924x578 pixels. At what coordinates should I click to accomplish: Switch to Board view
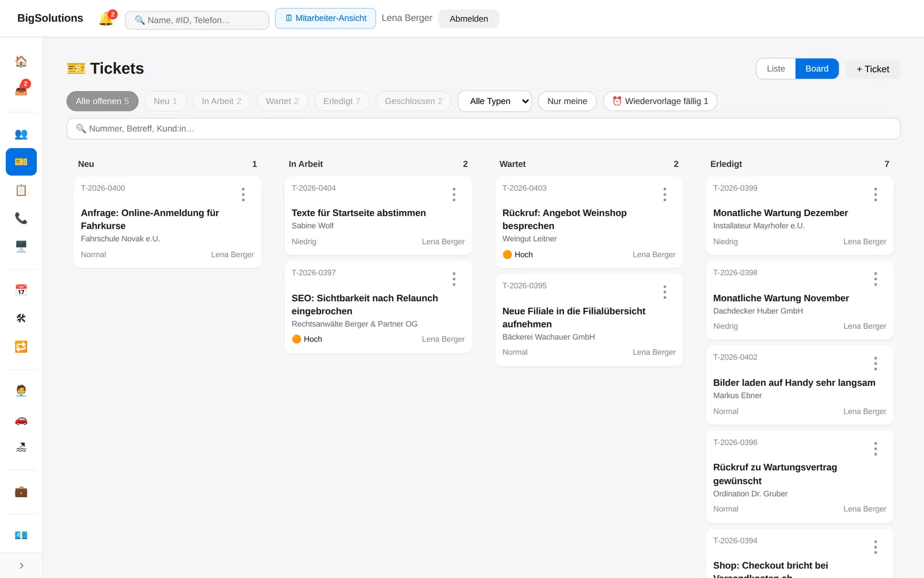tap(817, 69)
